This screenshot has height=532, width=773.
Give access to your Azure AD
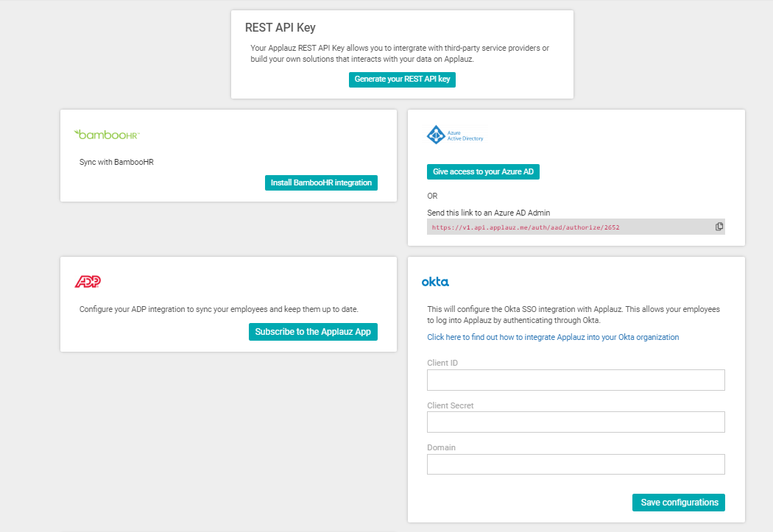[x=484, y=171]
